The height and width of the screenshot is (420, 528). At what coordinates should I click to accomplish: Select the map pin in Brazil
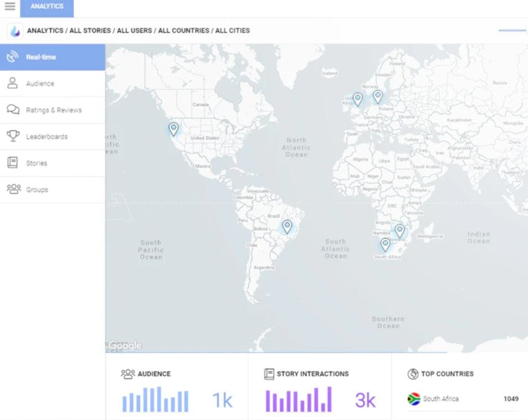[x=287, y=227]
